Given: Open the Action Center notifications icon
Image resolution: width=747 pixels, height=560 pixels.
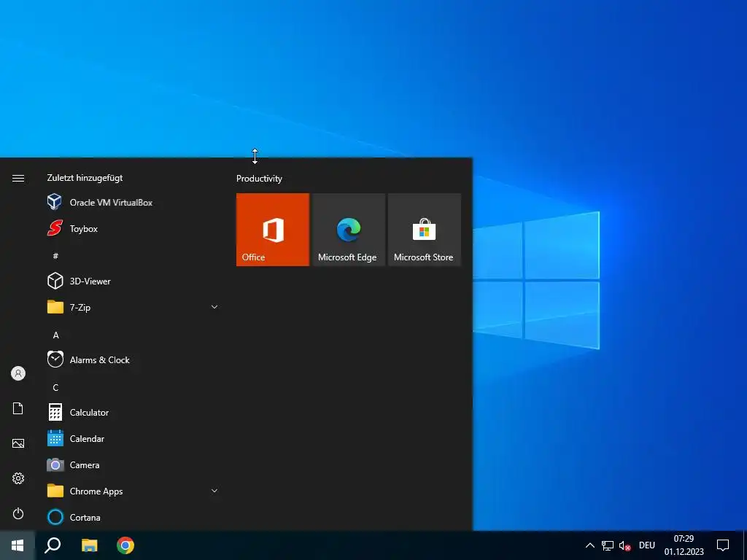Looking at the screenshot, I should pyautogui.click(x=723, y=545).
